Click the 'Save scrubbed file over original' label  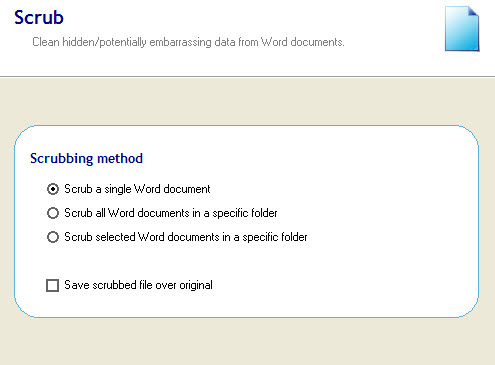pyautogui.click(x=138, y=285)
